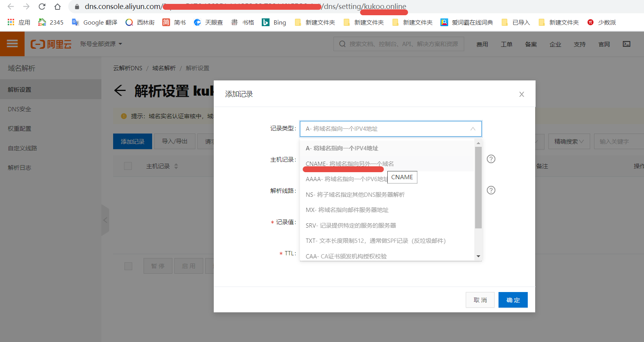Select CAA record type option
Screen dimensions: 644x342
coord(387,256)
